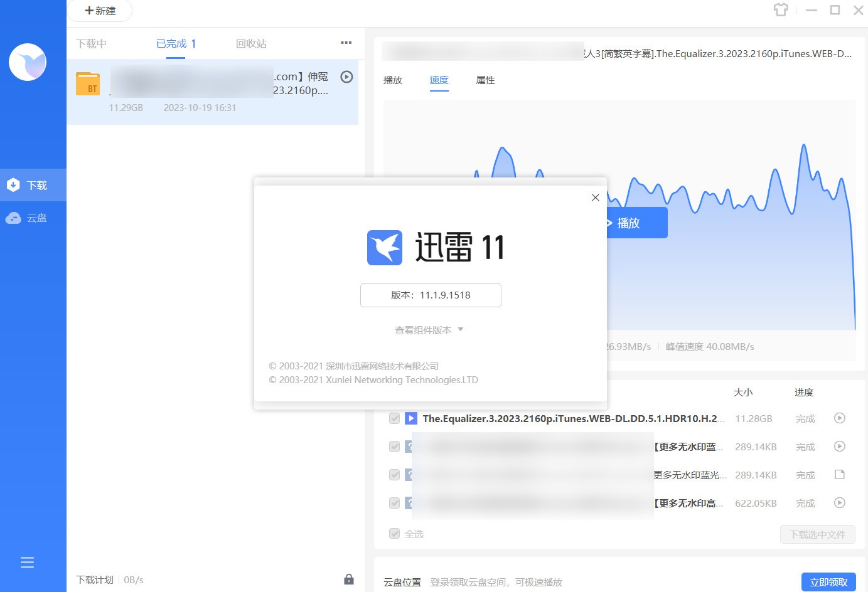Minimize the Xunlei window
This screenshot has height=592, width=868.
coord(812,10)
